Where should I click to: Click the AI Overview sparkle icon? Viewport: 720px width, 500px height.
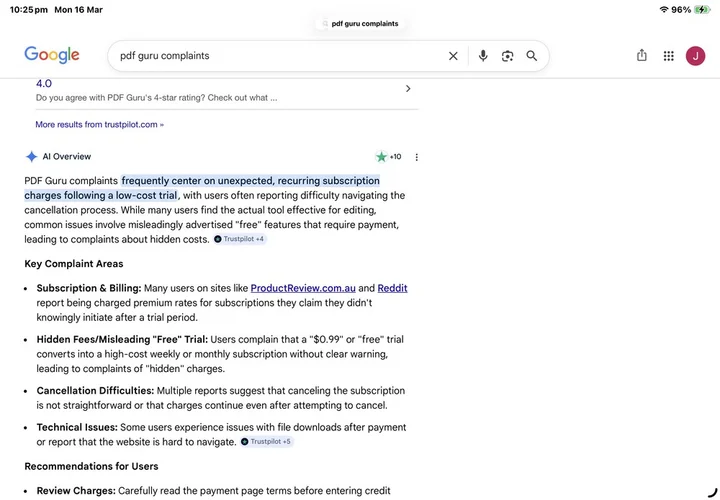[x=31, y=157]
